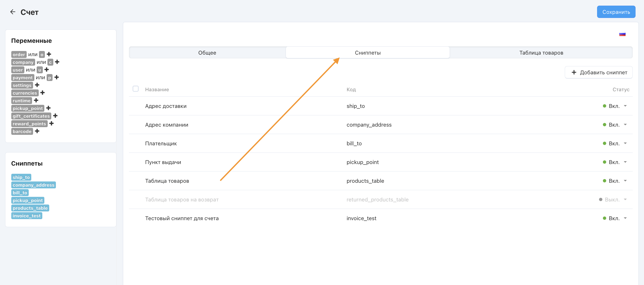Viewport: 644px width, 285px height.
Task: Tick the select-all checkbox in the table header
Action: (x=136, y=89)
